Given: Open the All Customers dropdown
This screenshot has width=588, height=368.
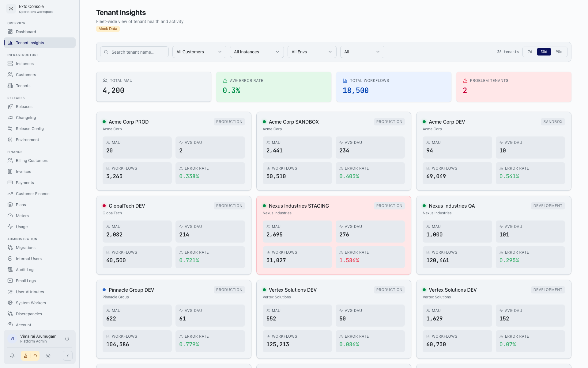Looking at the screenshot, I should click(199, 52).
